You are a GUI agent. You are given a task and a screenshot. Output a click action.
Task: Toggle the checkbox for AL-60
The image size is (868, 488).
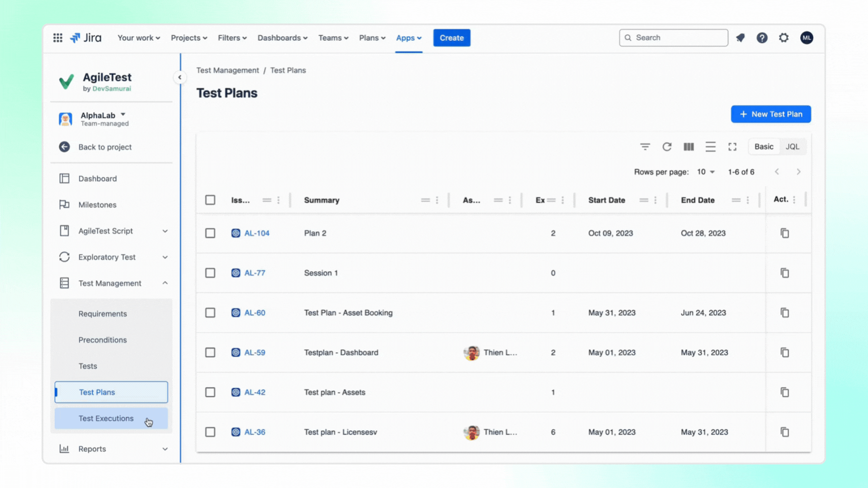tap(210, 312)
